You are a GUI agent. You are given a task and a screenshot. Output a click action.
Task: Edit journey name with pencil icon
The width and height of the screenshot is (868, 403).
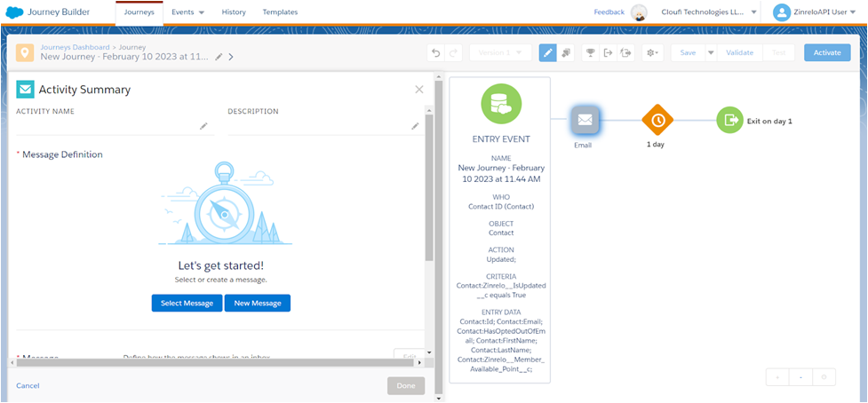(219, 57)
